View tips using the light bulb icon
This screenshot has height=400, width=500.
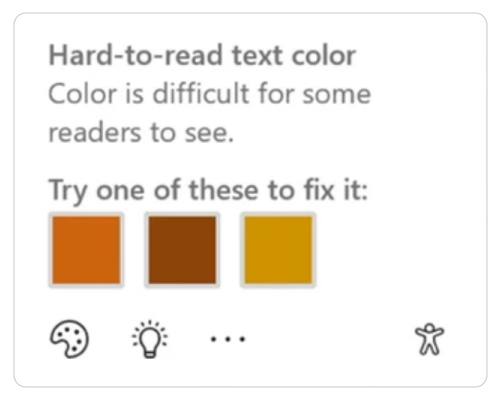pos(150,339)
